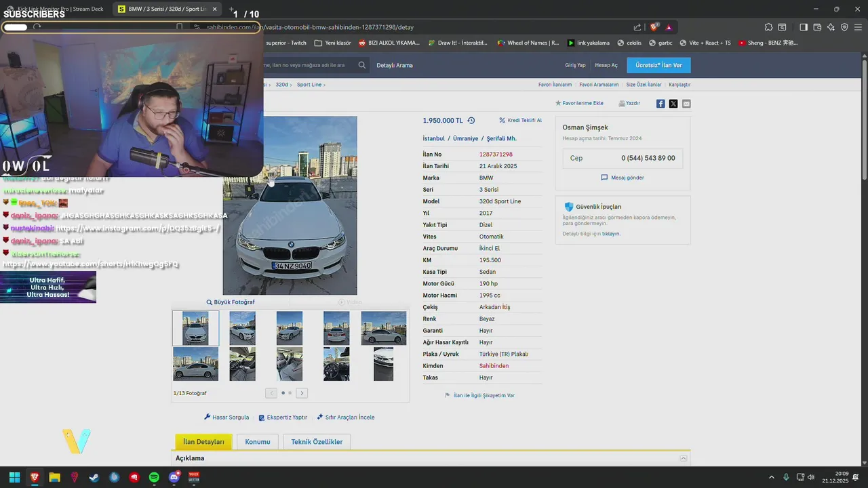868x488 pixels.
Task: Click the site search magnifier icon
Action: point(362,65)
